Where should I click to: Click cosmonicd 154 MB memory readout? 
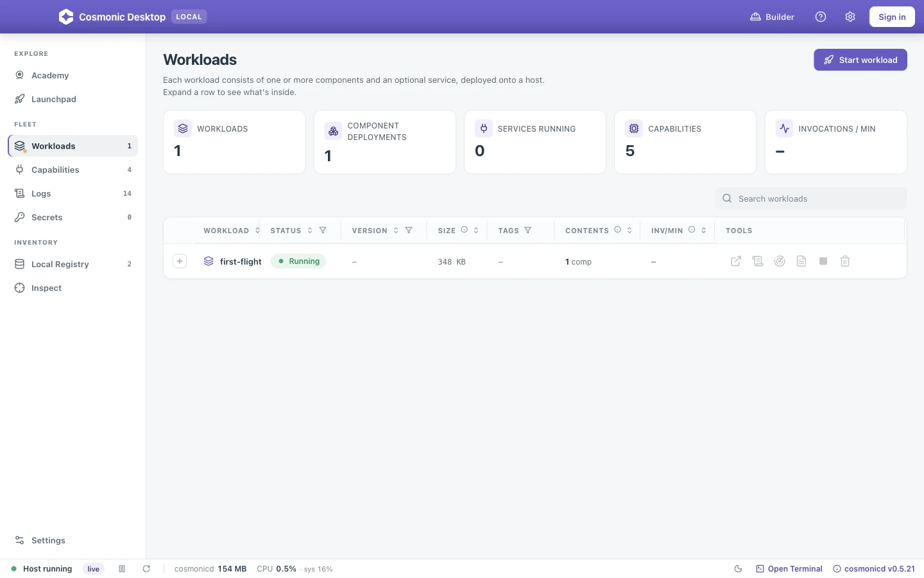(x=210, y=569)
